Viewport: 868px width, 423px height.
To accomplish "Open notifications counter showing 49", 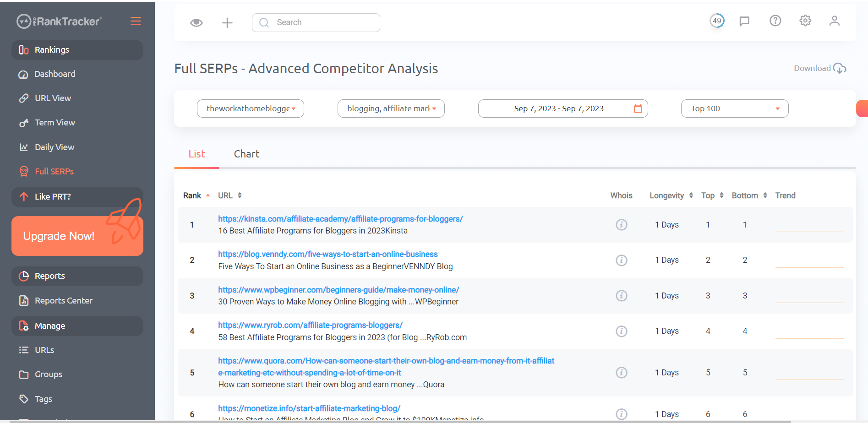I will point(717,21).
